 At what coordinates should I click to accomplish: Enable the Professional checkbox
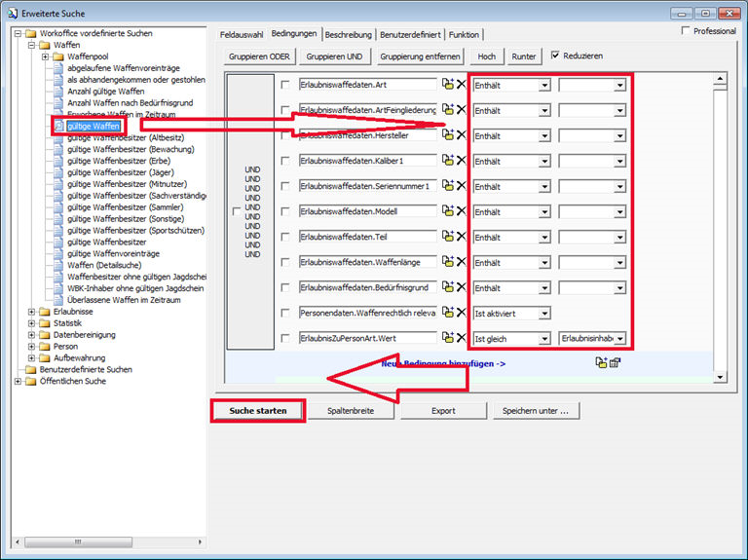click(687, 31)
